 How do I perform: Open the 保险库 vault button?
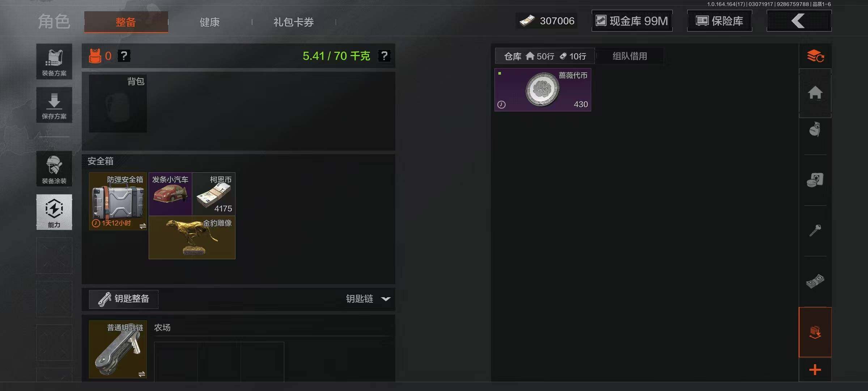(720, 21)
